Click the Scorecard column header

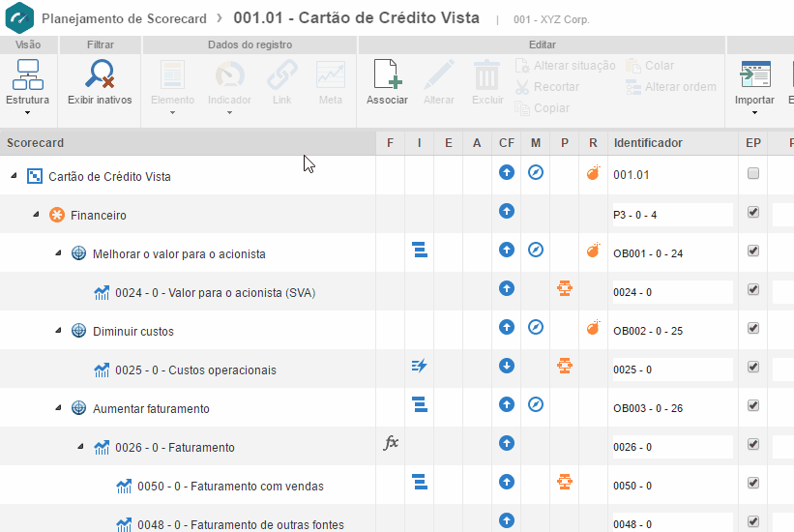click(36, 143)
